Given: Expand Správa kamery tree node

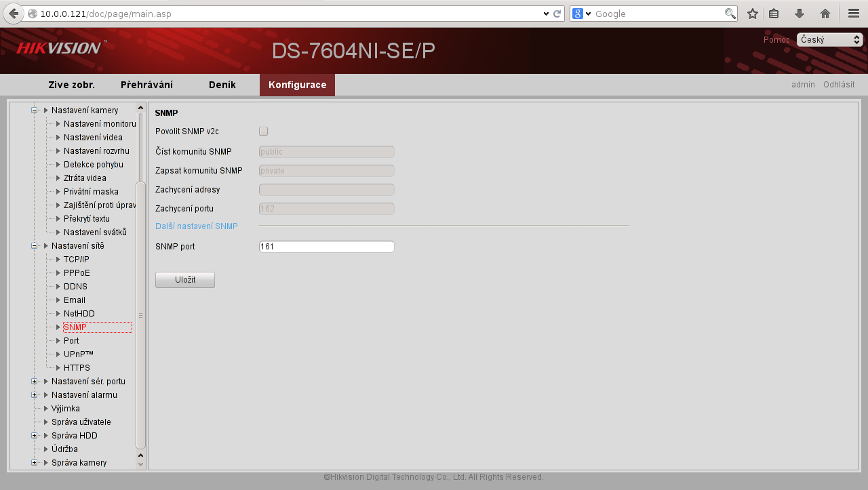Looking at the screenshot, I should (34, 463).
